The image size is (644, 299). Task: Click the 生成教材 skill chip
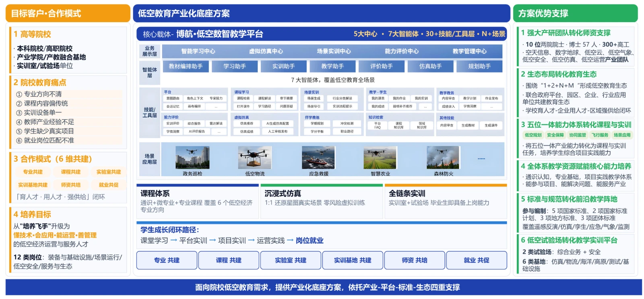468,125
